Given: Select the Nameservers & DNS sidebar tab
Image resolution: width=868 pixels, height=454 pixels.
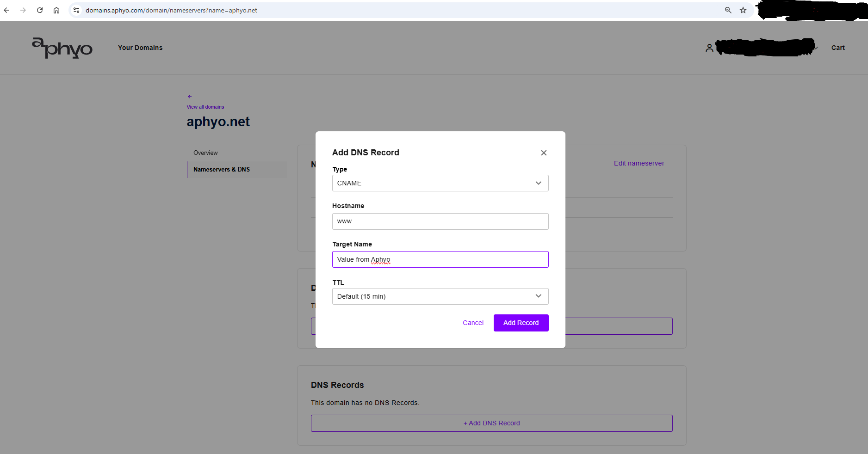Looking at the screenshot, I should point(237,170).
